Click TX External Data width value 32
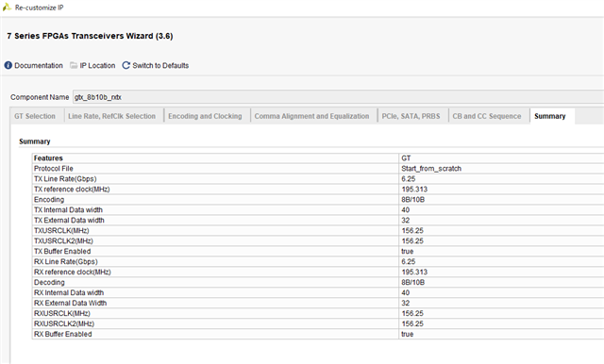 point(406,221)
